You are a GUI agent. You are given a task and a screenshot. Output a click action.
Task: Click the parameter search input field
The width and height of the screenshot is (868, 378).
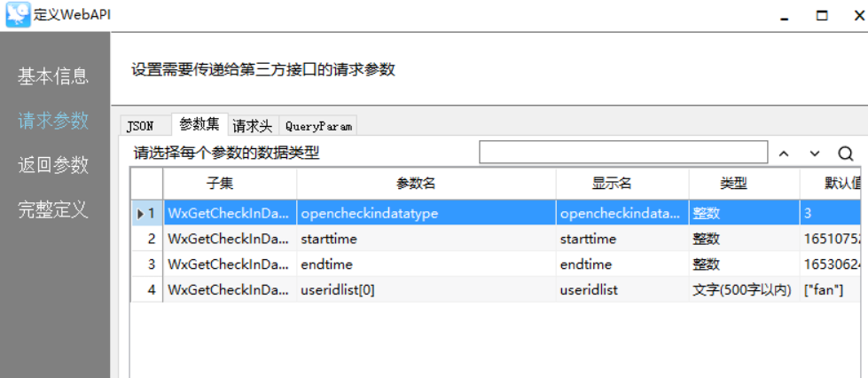click(x=622, y=153)
